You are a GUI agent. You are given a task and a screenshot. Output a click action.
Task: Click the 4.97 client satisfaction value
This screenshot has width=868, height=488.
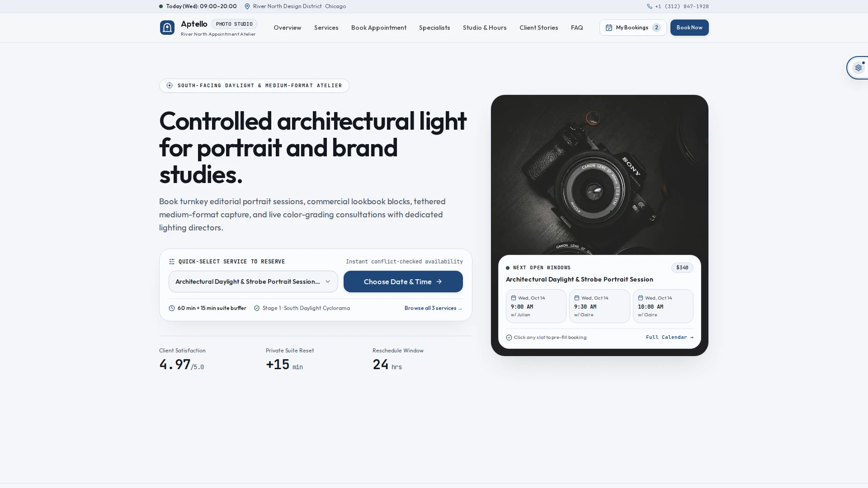(x=182, y=364)
